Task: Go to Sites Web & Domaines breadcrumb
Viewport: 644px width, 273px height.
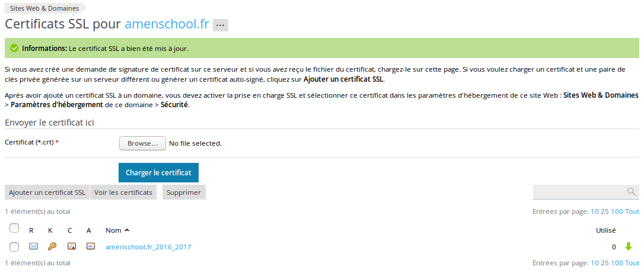Action: (x=44, y=8)
